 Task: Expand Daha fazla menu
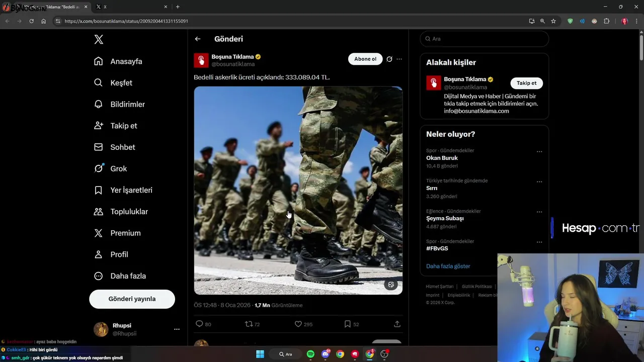click(120, 276)
